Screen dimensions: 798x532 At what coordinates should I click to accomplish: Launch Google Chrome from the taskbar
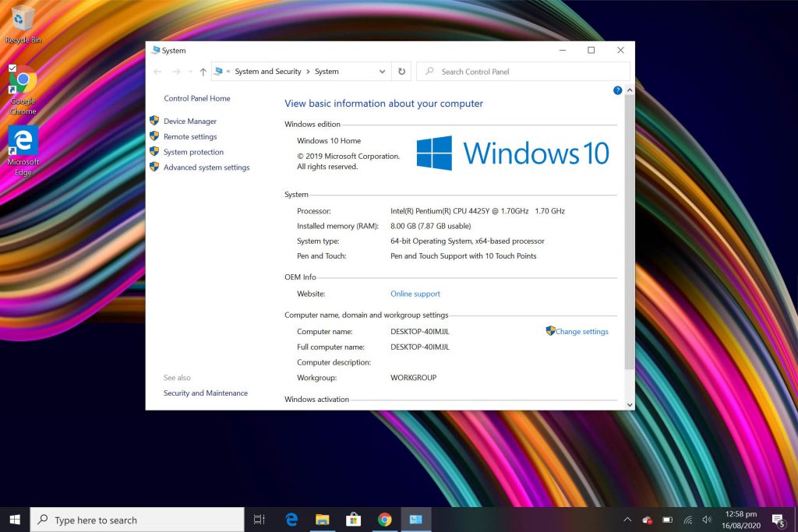[385, 520]
